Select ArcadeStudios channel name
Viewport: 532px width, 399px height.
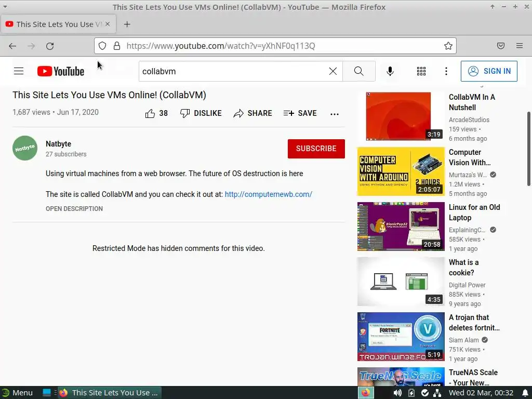(469, 120)
